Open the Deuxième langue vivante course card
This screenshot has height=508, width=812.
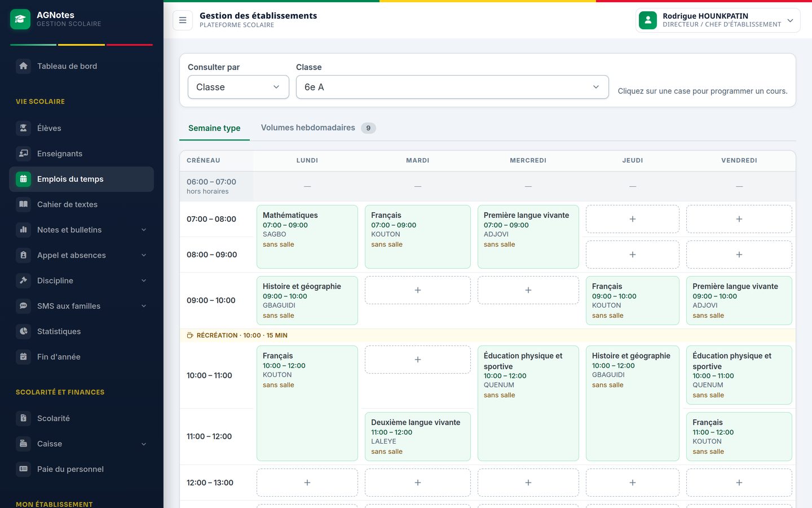(418, 437)
